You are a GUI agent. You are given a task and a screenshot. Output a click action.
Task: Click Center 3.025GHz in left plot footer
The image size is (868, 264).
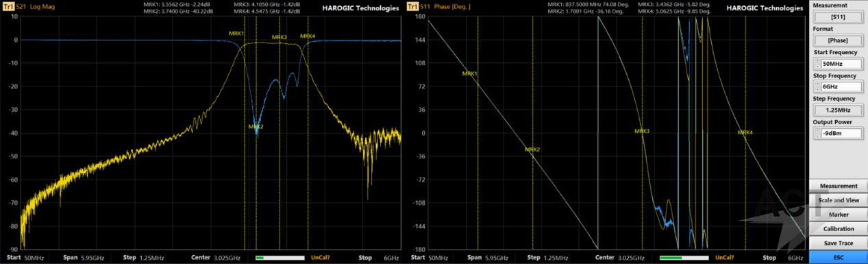pyautogui.click(x=216, y=258)
